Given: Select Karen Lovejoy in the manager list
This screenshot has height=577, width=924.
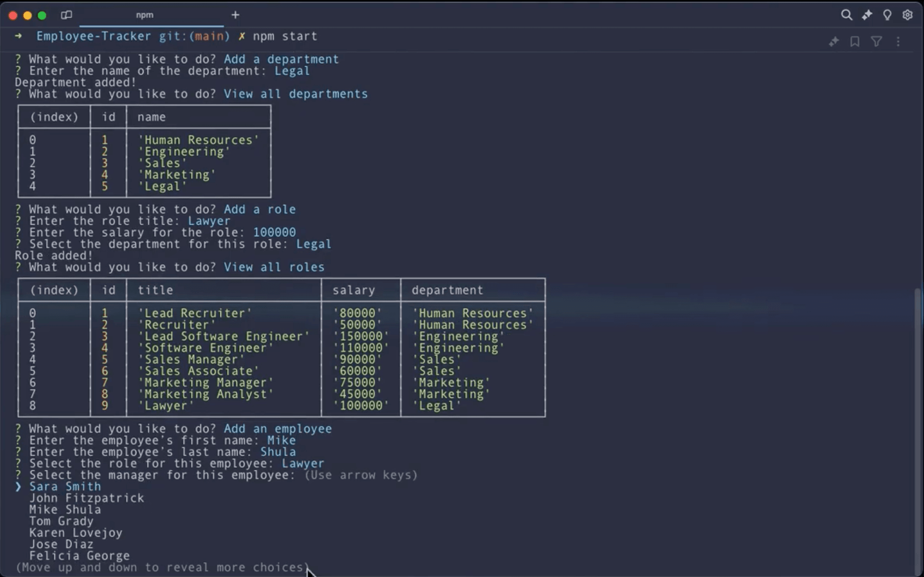Looking at the screenshot, I should [76, 533].
